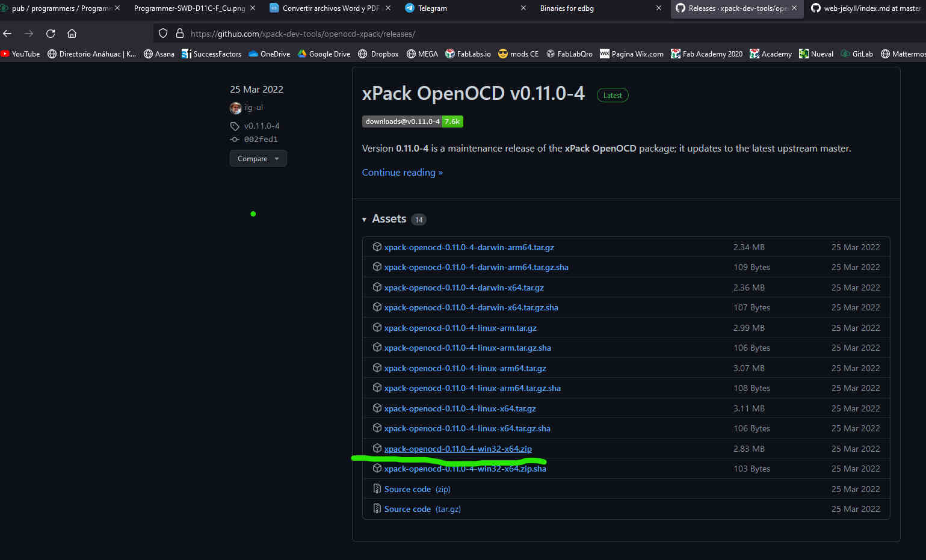Open commit 002fed1
Image resolution: width=926 pixels, height=560 pixels.
click(x=261, y=139)
